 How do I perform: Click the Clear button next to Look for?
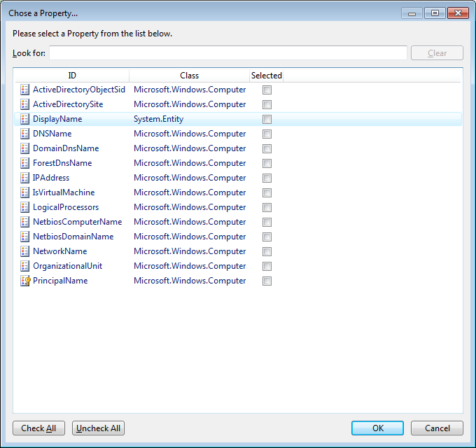pyautogui.click(x=437, y=53)
